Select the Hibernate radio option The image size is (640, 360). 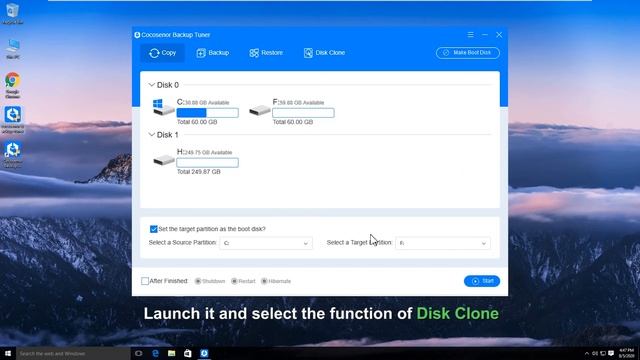point(264,281)
